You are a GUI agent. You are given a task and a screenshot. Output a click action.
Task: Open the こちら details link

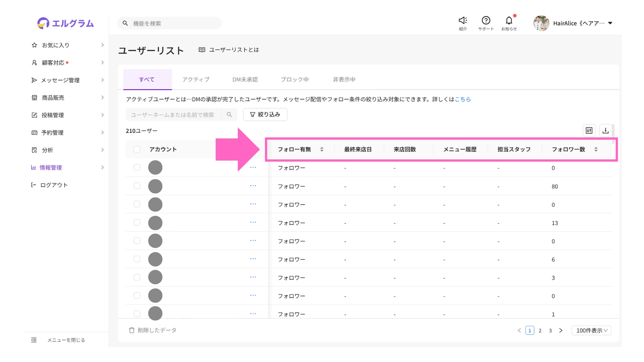(463, 99)
